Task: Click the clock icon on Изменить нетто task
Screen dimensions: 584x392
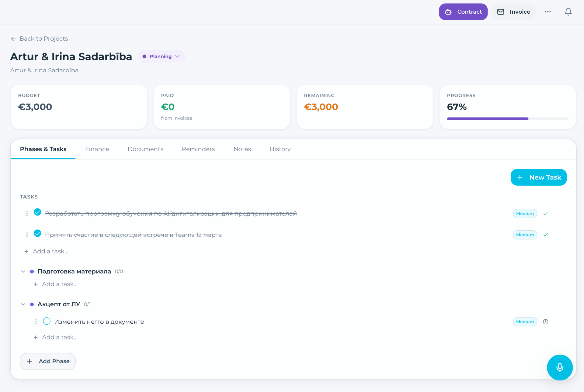Action: (546, 322)
